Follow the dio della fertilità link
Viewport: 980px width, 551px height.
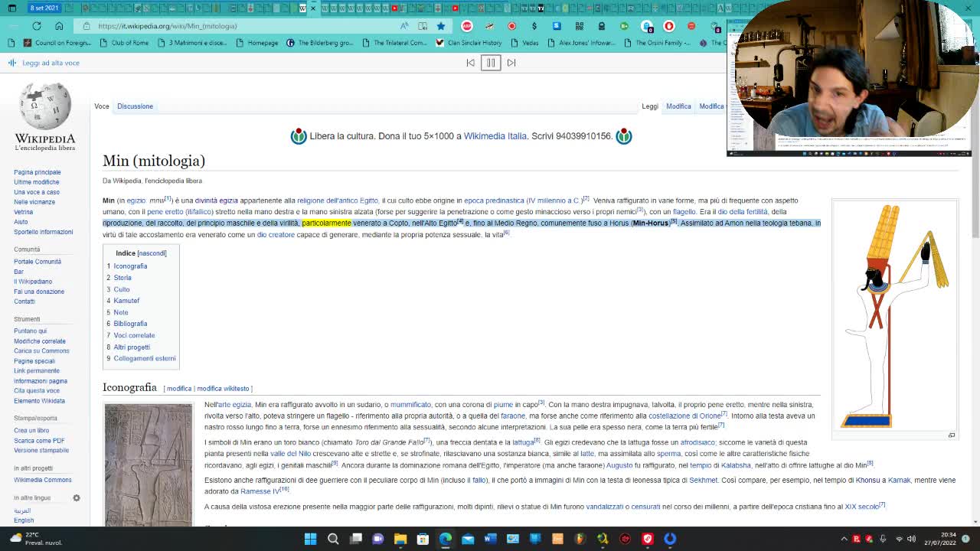743,212
